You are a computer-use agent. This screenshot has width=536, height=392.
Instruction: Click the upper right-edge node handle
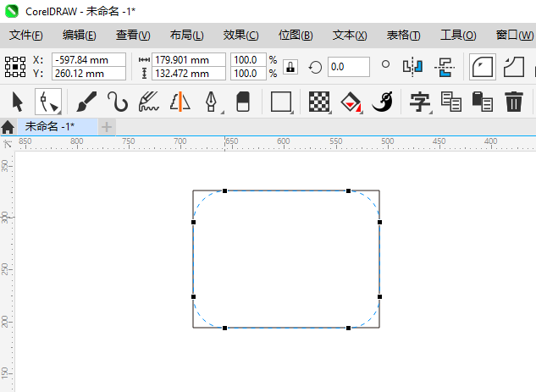pyautogui.click(x=380, y=222)
